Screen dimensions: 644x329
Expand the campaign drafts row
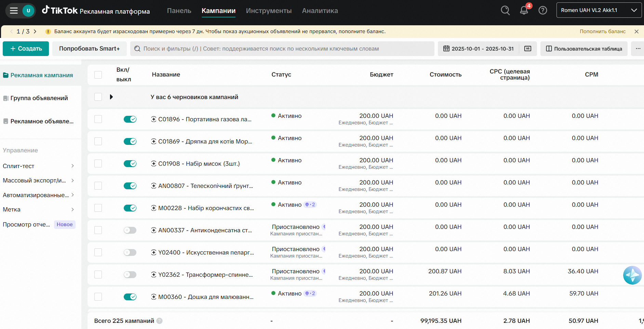click(111, 97)
